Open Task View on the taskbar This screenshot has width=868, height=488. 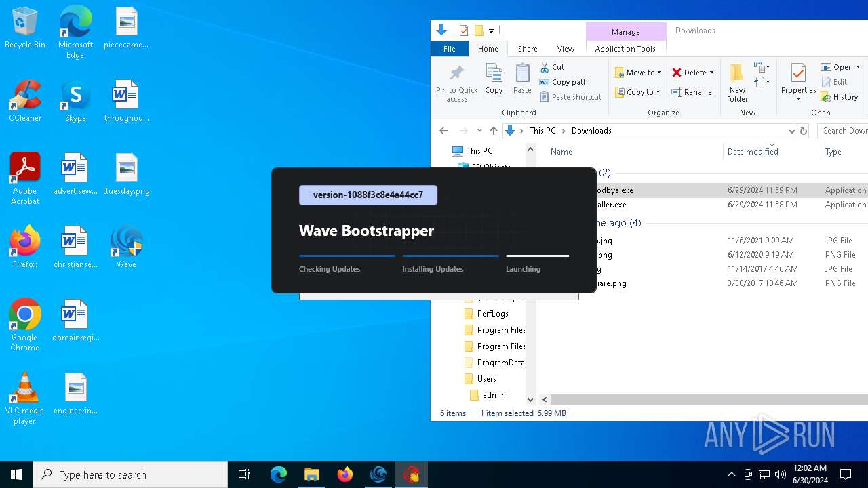click(x=244, y=474)
